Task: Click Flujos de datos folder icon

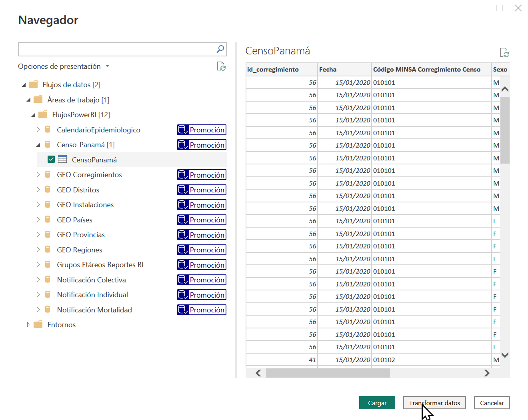Action: 33,84
